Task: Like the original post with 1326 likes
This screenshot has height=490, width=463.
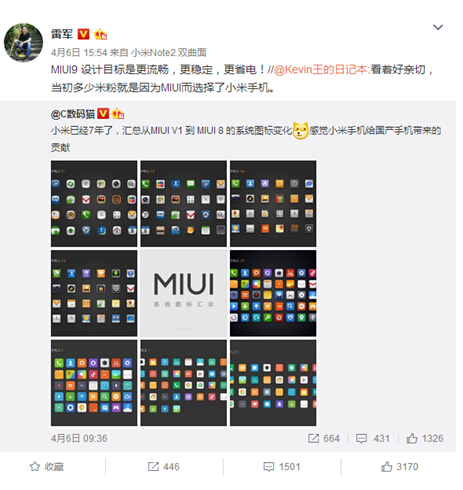Action: click(x=425, y=438)
